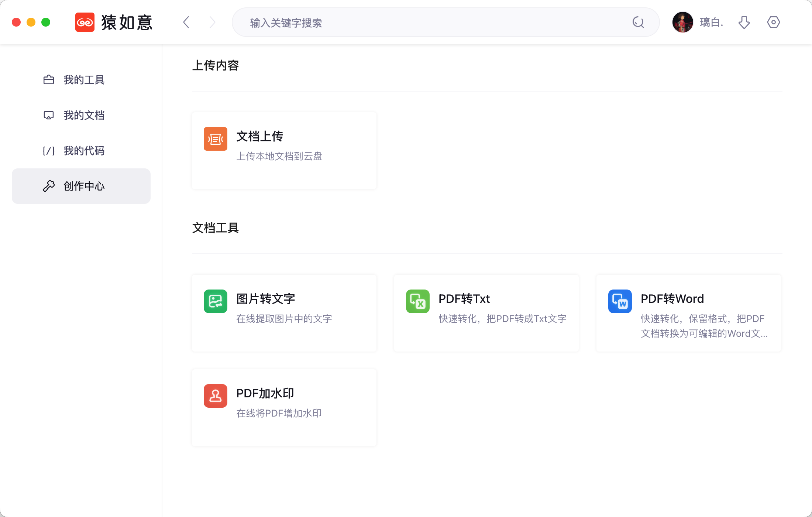Click the 猿如意 app name text

click(x=127, y=22)
